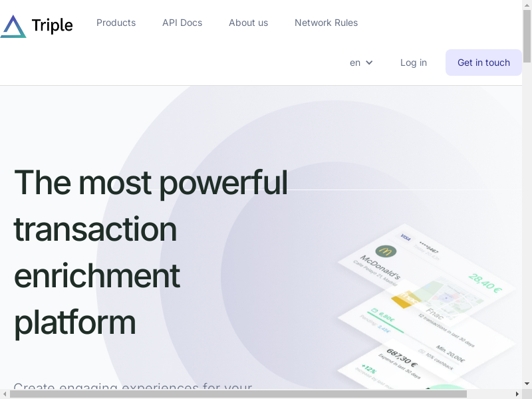Click the vertical scrollbar up arrow
The width and height of the screenshot is (532, 399).
click(x=527, y=5)
